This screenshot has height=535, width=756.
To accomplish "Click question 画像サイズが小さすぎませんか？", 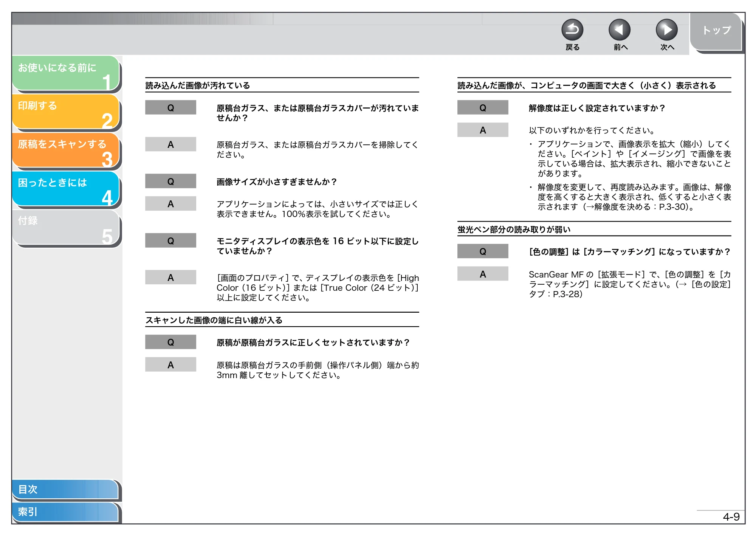I will (277, 182).
